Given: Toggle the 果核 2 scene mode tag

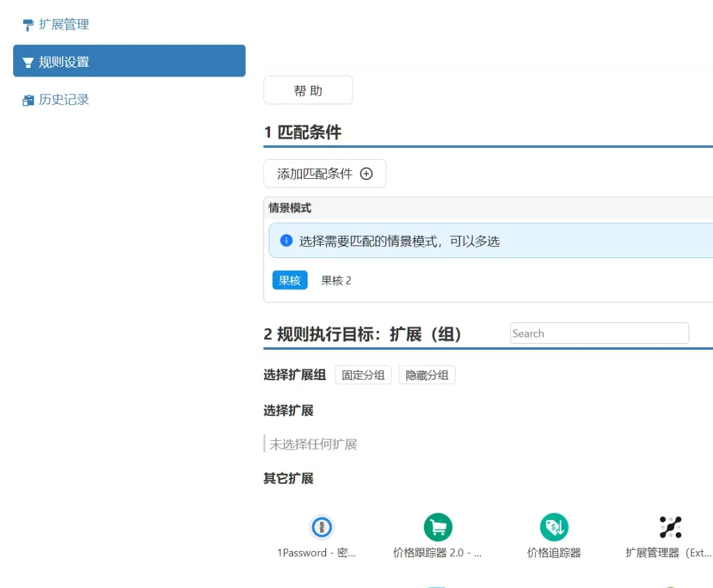Looking at the screenshot, I should click(336, 280).
